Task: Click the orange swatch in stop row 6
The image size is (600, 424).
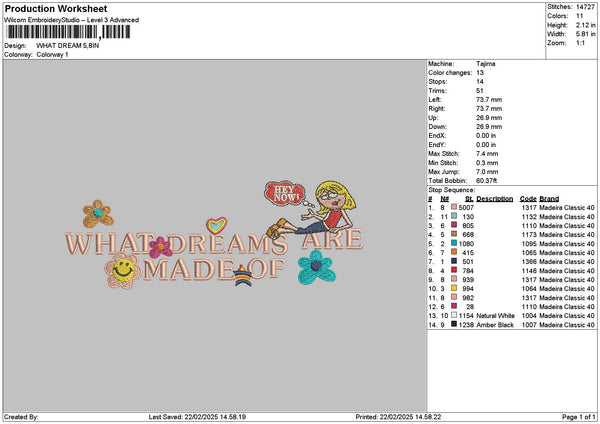Action: (454, 252)
